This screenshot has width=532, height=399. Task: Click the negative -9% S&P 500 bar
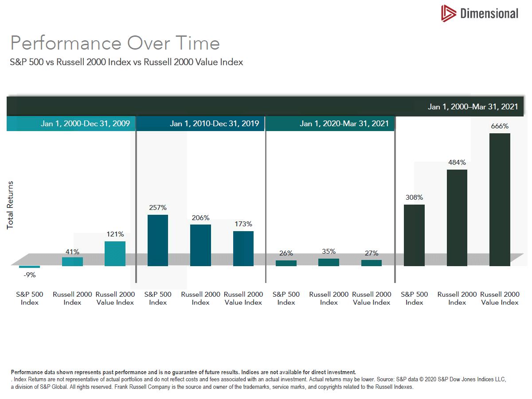pos(30,267)
